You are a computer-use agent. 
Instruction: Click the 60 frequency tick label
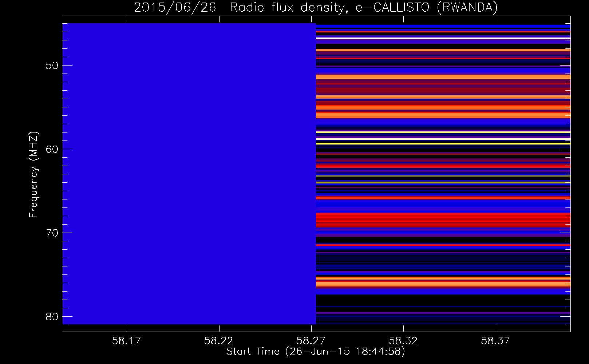52,149
